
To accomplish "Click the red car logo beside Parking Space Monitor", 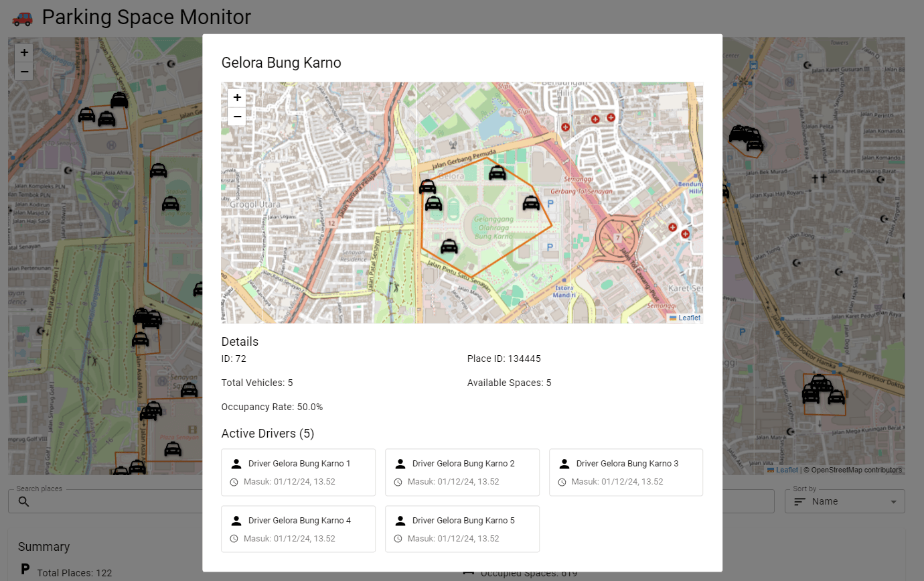I will [21, 18].
